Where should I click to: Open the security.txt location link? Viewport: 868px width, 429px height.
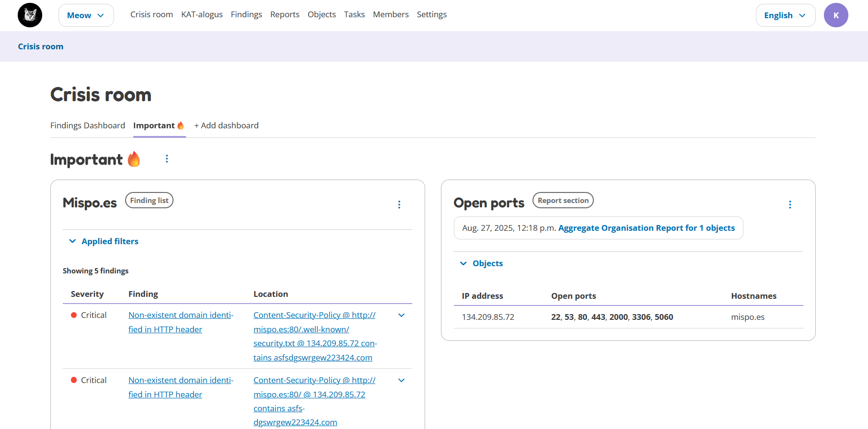point(315,336)
